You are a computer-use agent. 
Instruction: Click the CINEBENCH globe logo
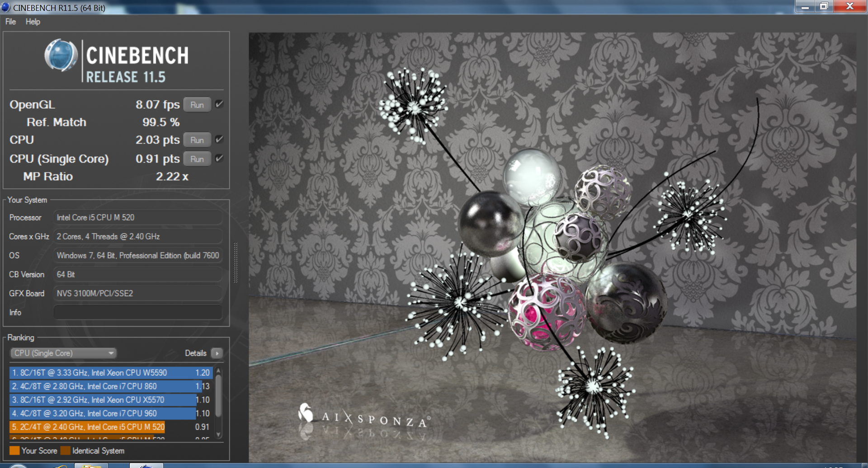(x=61, y=56)
